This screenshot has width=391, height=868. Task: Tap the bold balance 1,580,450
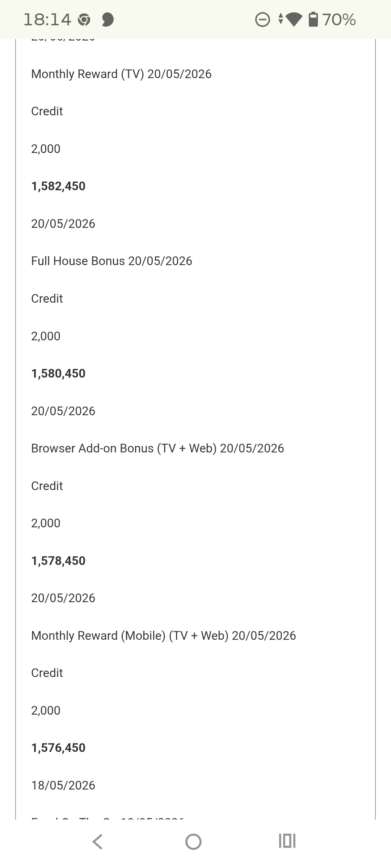[x=58, y=373]
